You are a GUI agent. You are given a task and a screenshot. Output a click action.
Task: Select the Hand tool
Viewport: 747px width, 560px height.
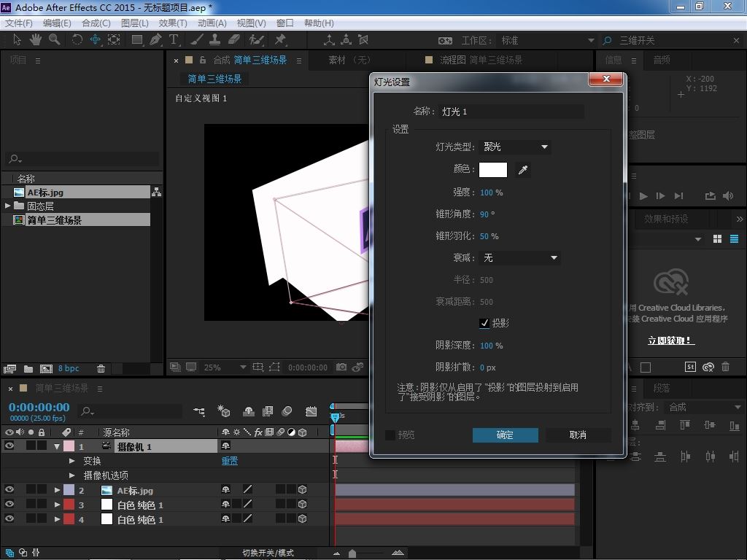36,39
